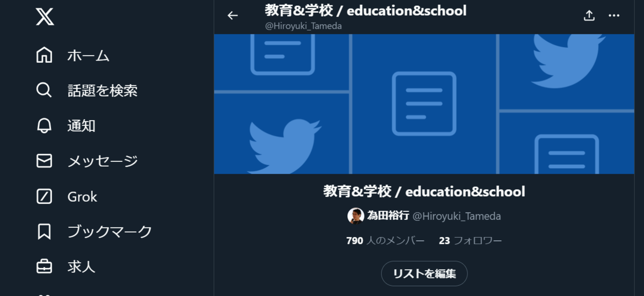Click the jobs briefcase icon
The width and height of the screenshot is (644, 296).
coord(44,267)
